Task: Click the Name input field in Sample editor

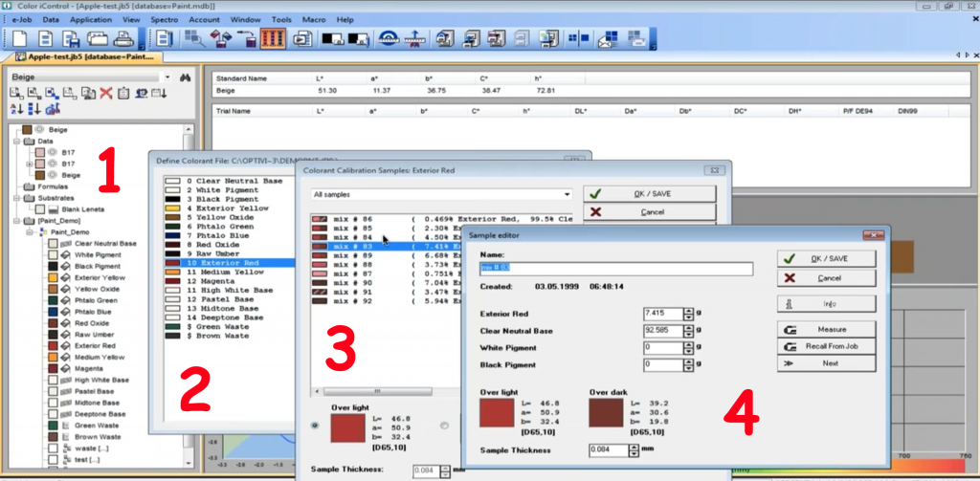Action: [616, 269]
